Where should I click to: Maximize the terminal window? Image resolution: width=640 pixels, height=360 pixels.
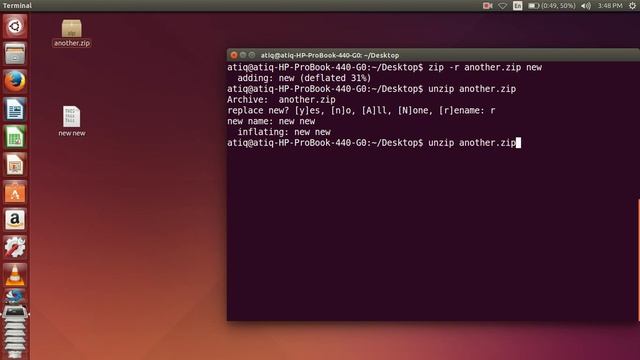252,55
